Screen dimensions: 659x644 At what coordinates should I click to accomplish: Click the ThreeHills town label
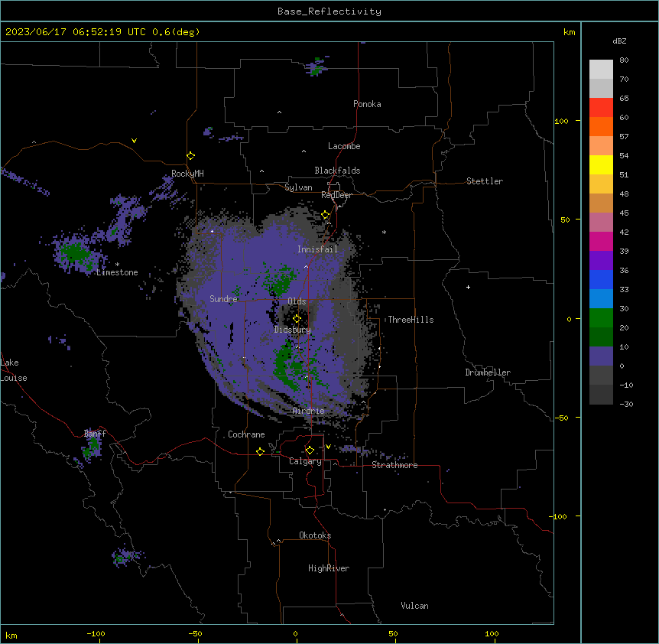click(x=411, y=320)
